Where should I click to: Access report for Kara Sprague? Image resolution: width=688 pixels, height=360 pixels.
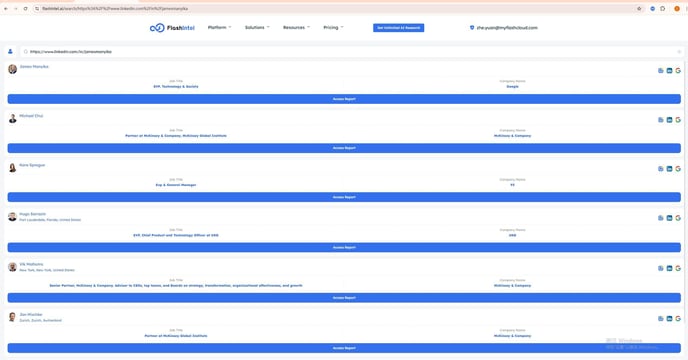(344, 197)
